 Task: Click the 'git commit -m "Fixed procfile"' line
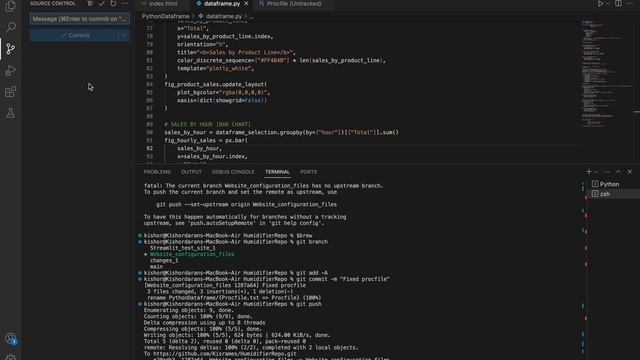[x=267, y=279]
